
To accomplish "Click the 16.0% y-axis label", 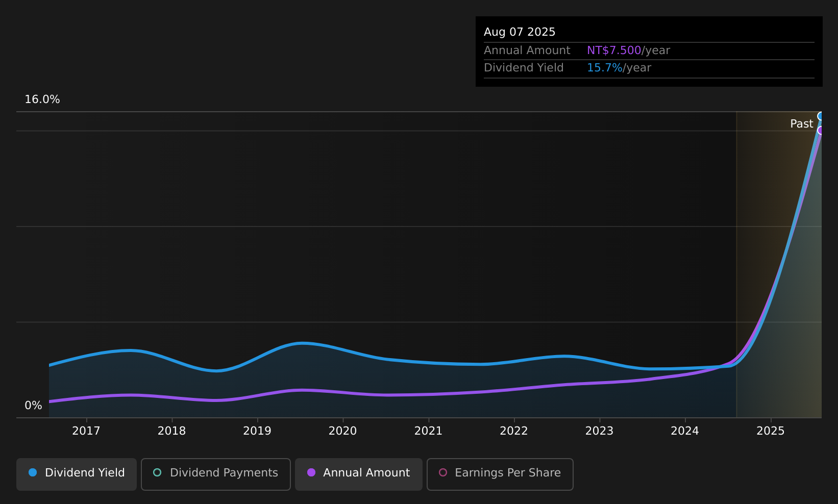I will pyautogui.click(x=42, y=99).
